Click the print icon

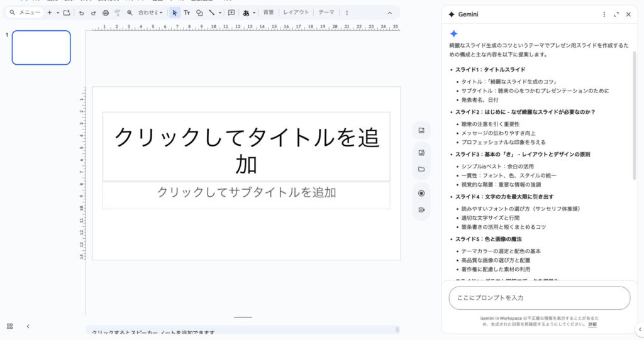point(105,13)
